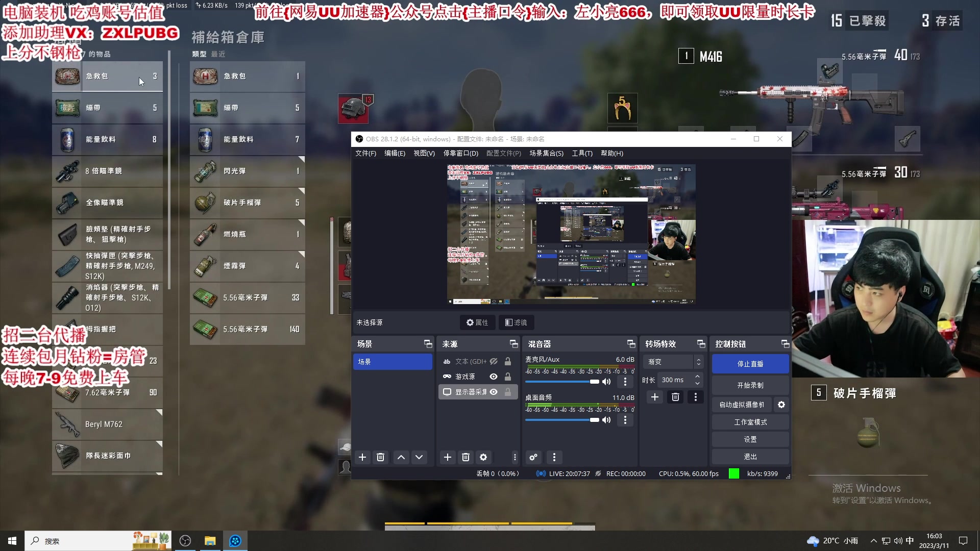Click OBS preview canvas thumbnail
980x551 pixels.
(571, 234)
